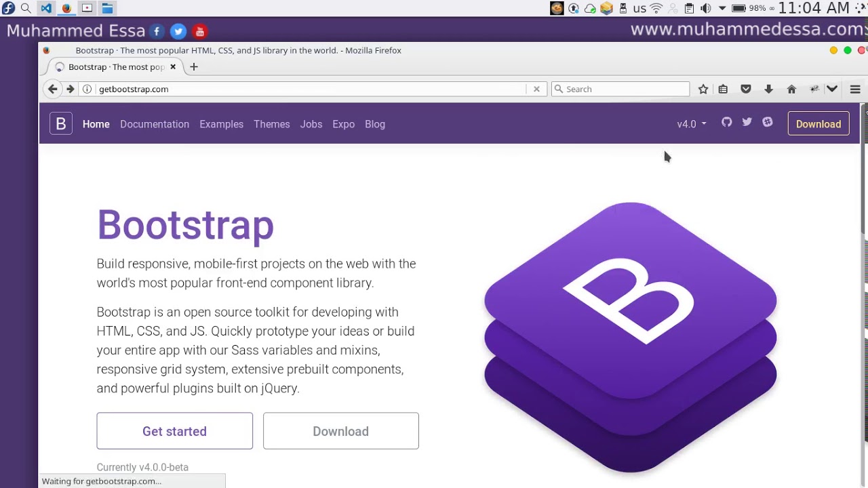Viewport: 868px width, 488px height.
Task: Open the Firefox downloads arrow
Action: 768,89
